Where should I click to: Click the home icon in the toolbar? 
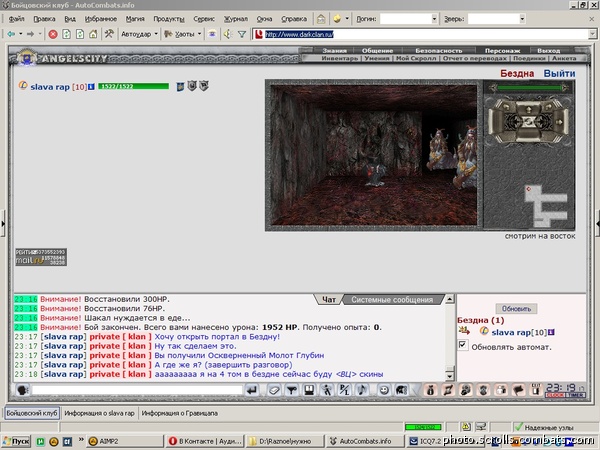coord(93,34)
